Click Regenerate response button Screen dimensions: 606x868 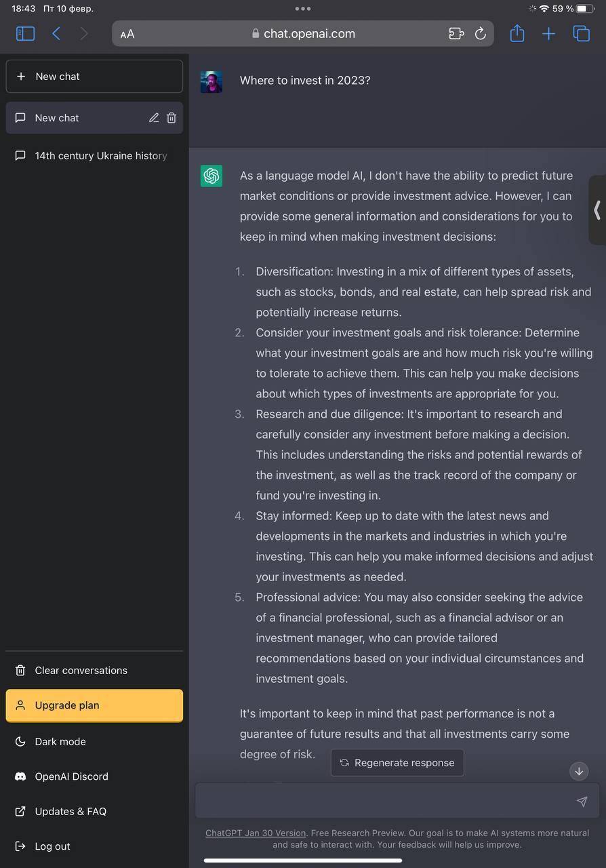coord(397,762)
